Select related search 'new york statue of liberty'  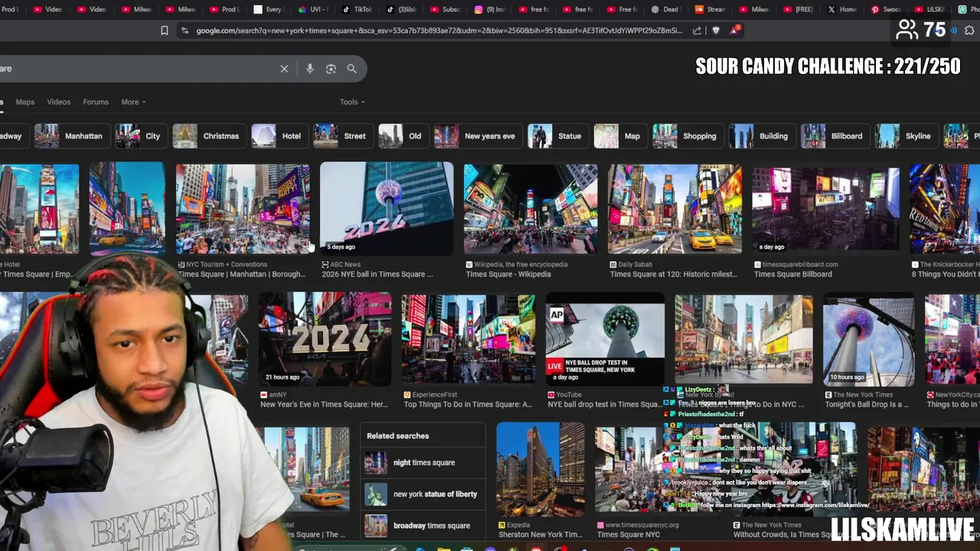[423, 494]
